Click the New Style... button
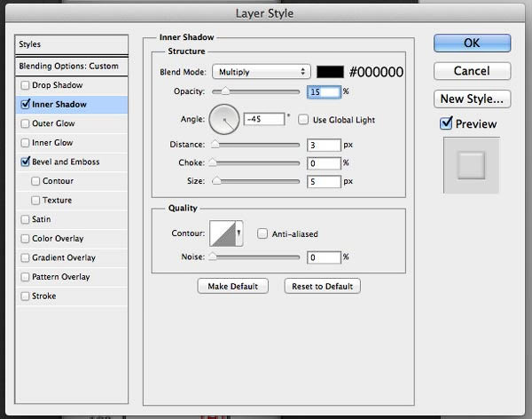Viewport: 532px width, 419px height. [472, 99]
